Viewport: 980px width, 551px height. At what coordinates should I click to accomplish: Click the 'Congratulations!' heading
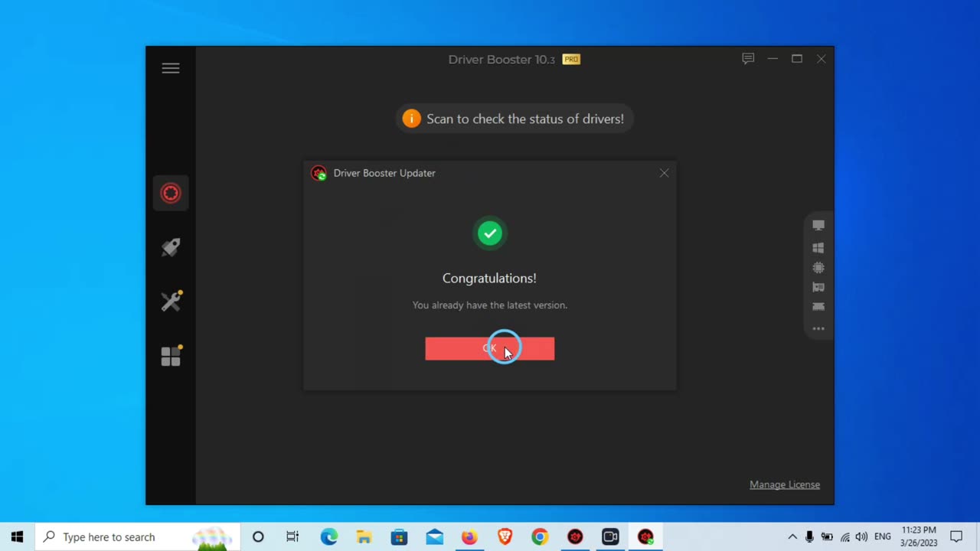490,279
